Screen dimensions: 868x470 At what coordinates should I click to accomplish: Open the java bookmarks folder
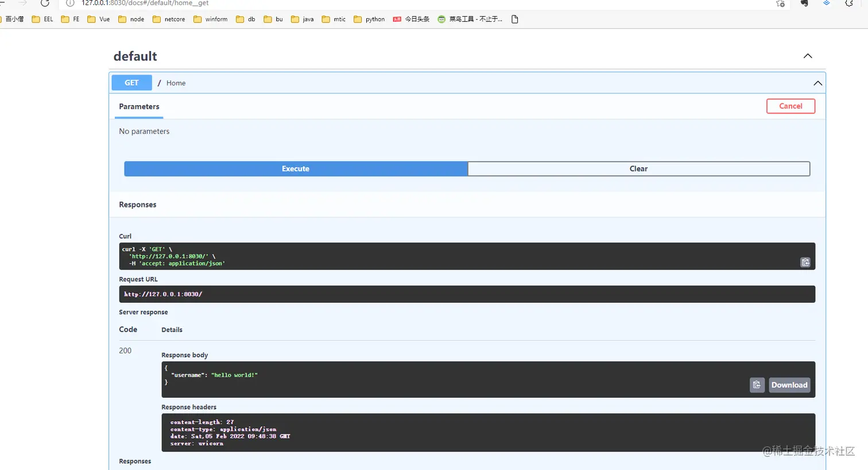[x=303, y=19]
